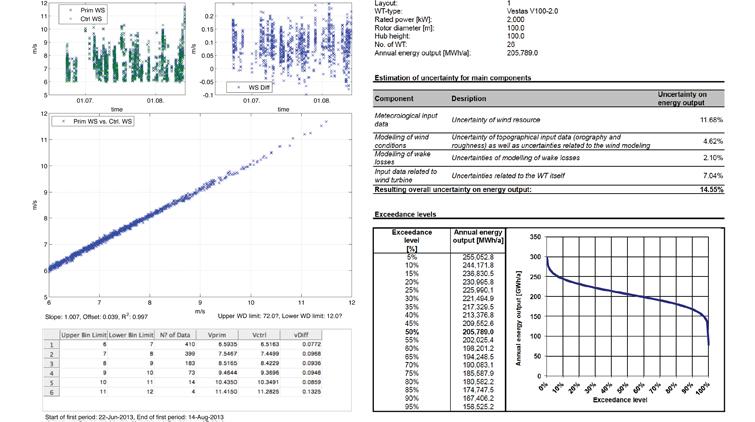Click the 'Desription' table header
Viewport: 755px width, 422px height.
469,98
